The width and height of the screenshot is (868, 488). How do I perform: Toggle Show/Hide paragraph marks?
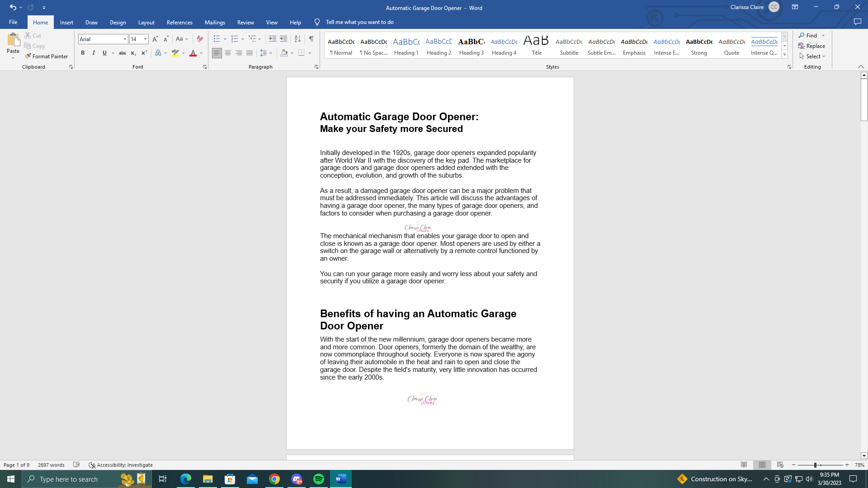[311, 39]
